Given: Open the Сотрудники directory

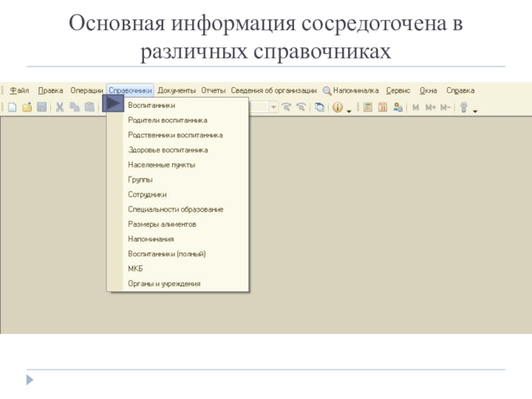Looking at the screenshot, I should [178, 195].
